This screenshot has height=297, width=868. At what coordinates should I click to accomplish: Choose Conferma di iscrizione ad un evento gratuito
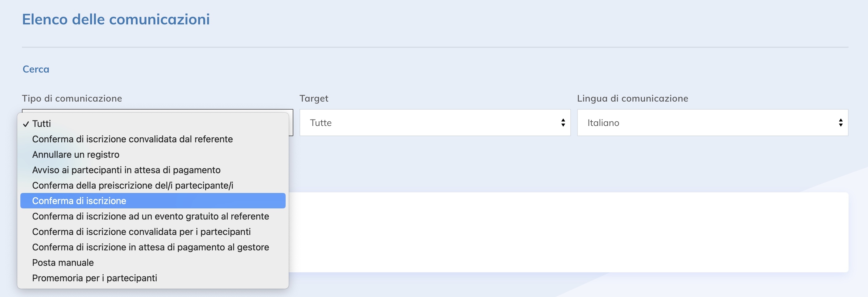tap(151, 216)
